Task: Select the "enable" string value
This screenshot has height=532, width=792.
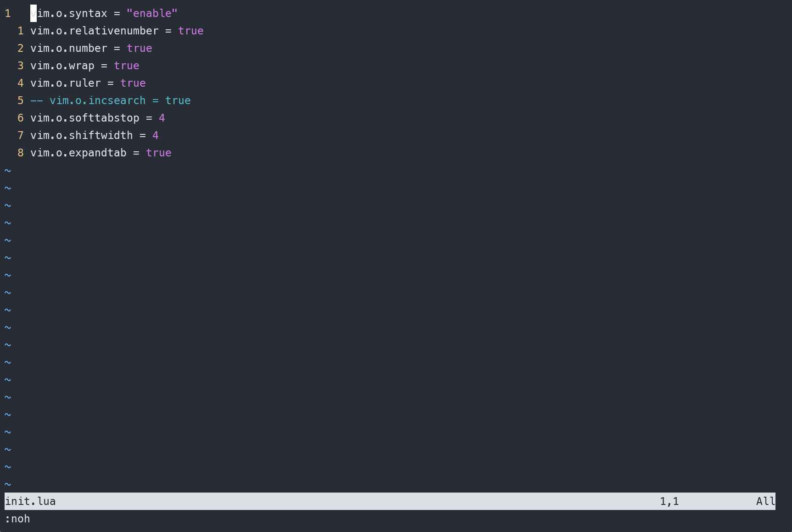Action: [x=152, y=13]
